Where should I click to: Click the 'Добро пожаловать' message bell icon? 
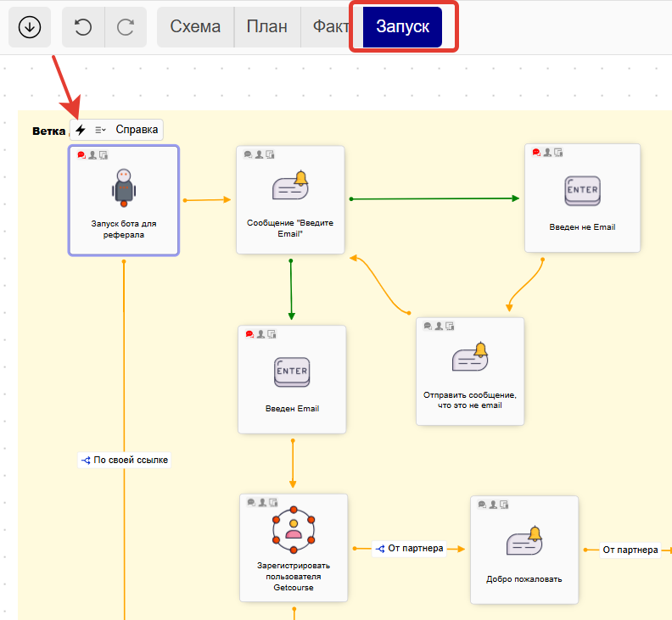pos(524,541)
